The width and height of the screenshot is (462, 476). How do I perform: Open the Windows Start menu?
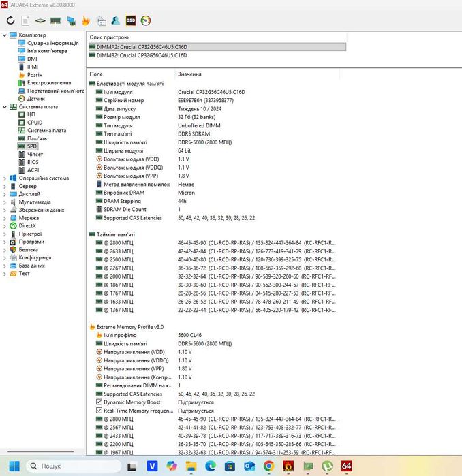coord(14,466)
